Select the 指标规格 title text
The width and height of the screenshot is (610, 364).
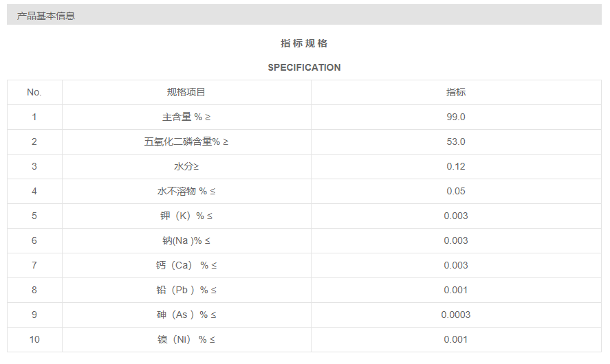click(304, 43)
